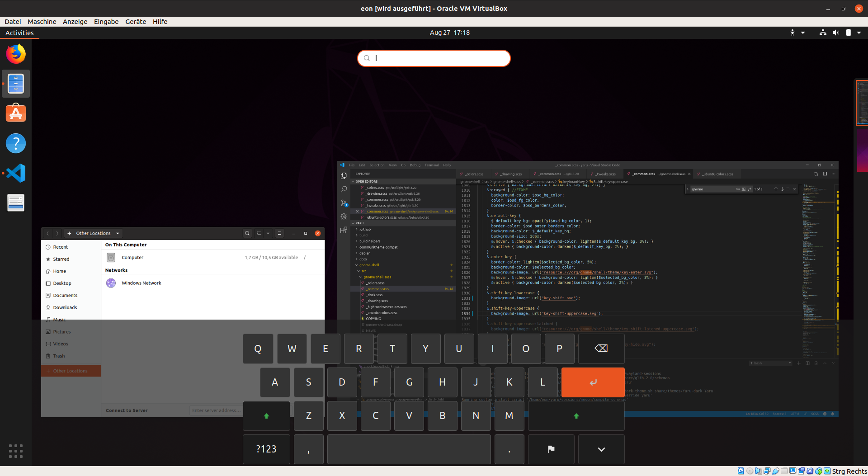Toggle Match Whole Word in the find widget

point(743,189)
